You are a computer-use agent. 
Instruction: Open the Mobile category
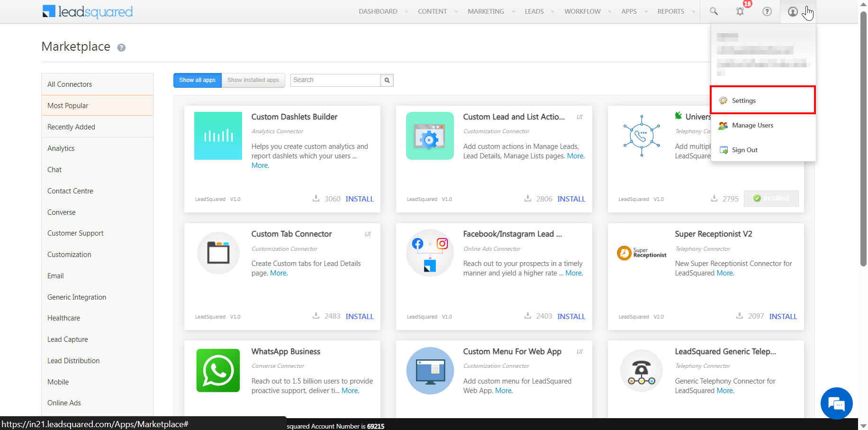[x=97, y=382]
